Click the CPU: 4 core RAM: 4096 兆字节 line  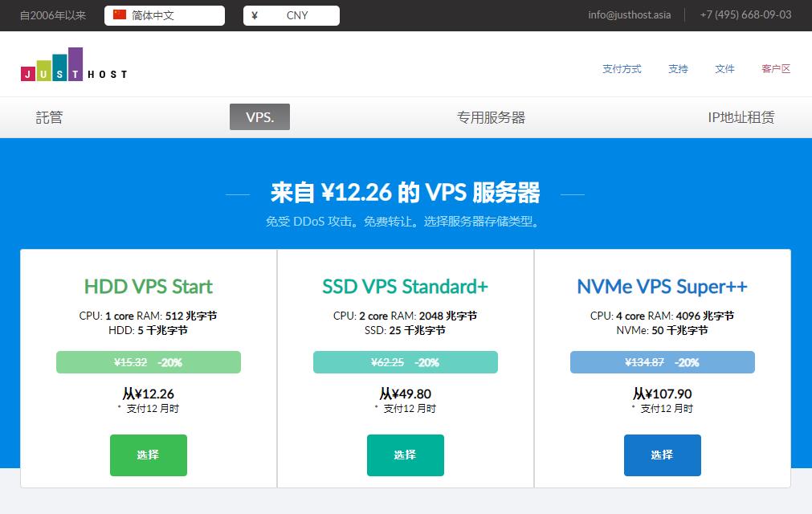(x=662, y=316)
